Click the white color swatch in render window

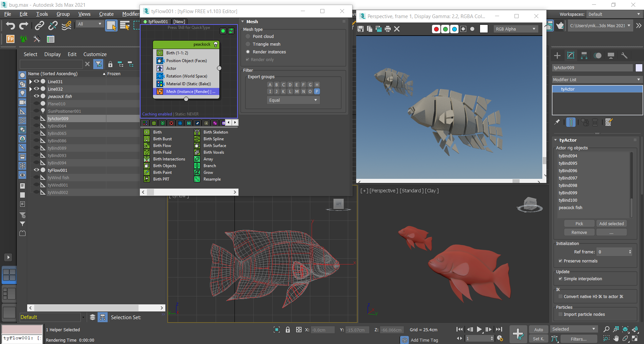pos(484,29)
